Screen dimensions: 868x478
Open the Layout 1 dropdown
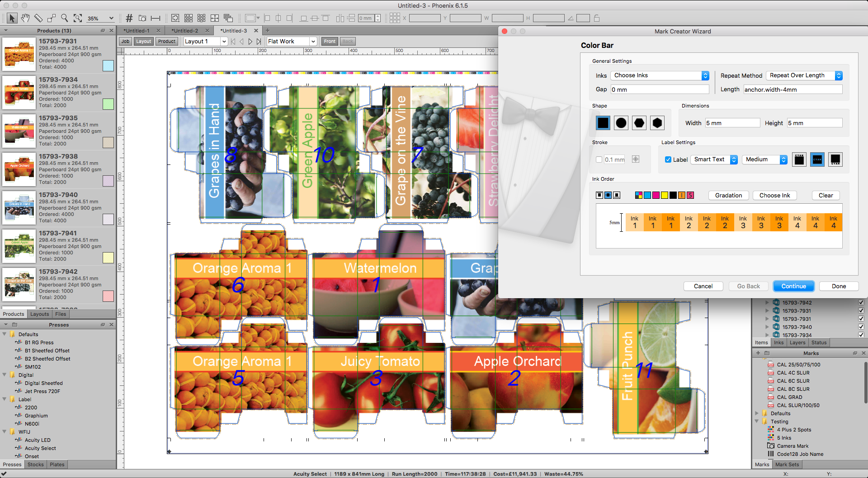coord(205,41)
